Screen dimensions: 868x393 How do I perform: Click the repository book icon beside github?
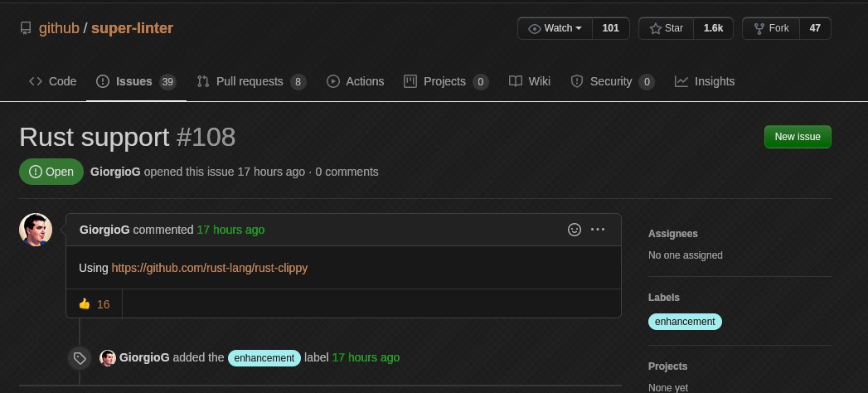point(26,28)
